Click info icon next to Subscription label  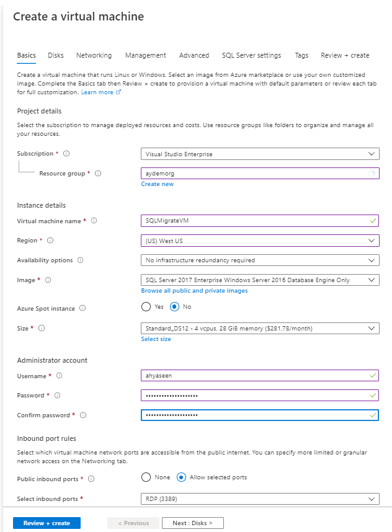(x=66, y=154)
